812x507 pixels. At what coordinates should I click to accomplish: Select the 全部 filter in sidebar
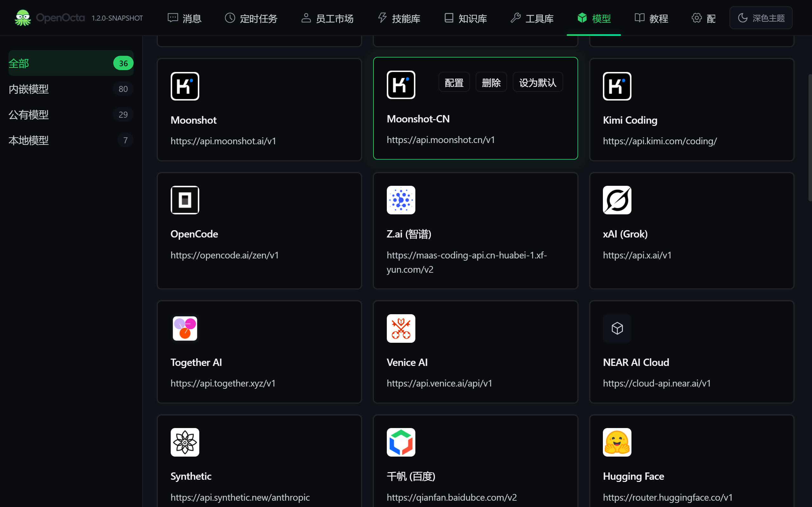(x=71, y=63)
